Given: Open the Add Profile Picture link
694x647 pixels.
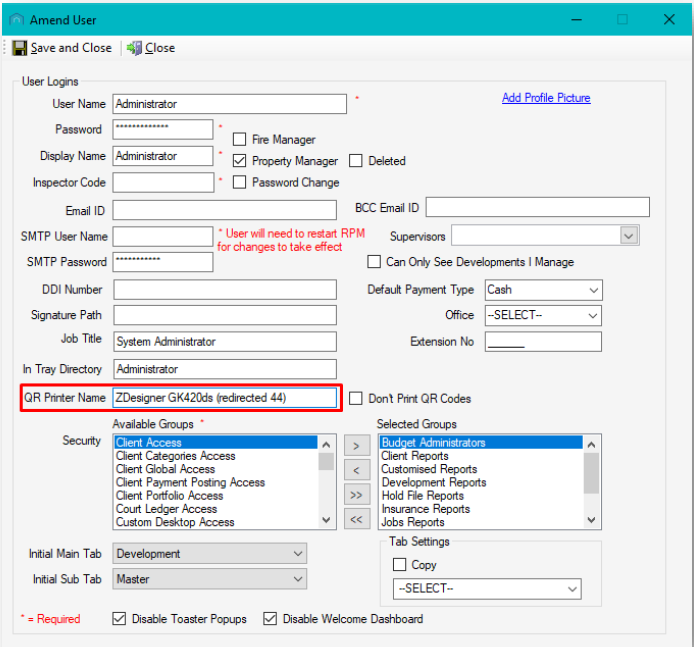Looking at the screenshot, I should click(x=546, y=98).
